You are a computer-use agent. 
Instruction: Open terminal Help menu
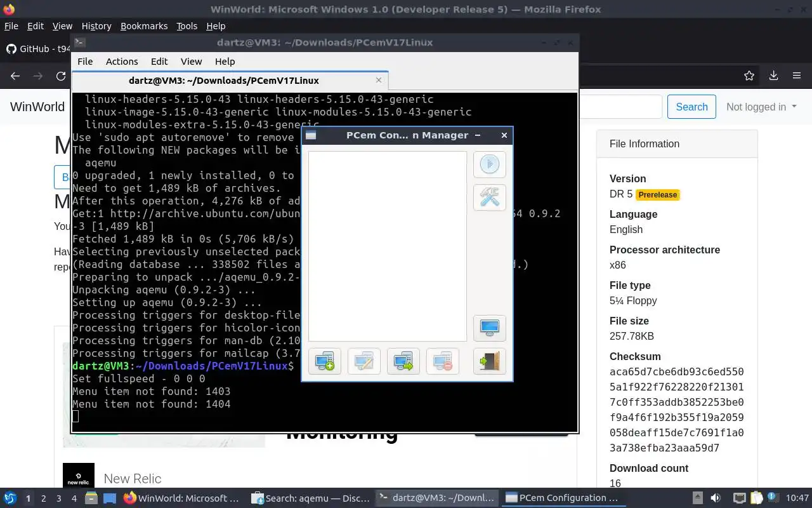coord(225,62)
